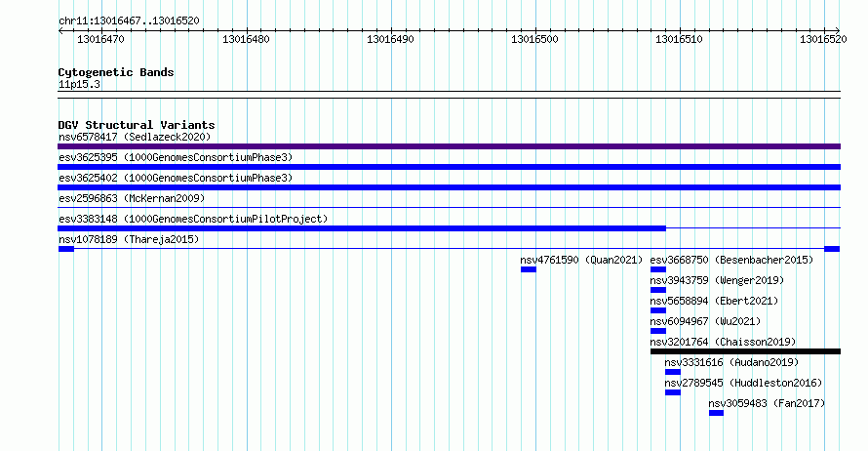Click the right arrowhead of the coordinate ruler

pyautogui.click(x=838, y=31)
